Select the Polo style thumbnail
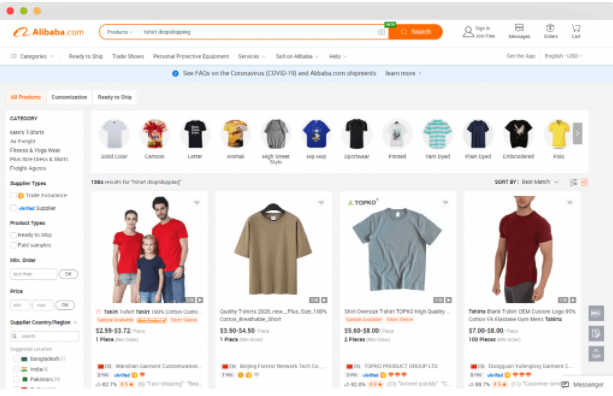The height and width of the screenshot is (396, 613). (559, 139)
